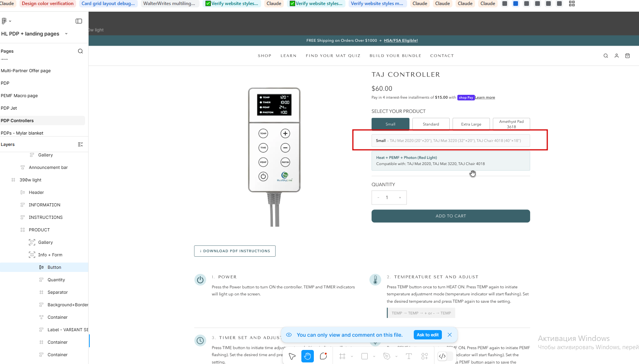This screenshot has width=639, height=364.
Task: Search pages with the magnifier icon
Action: coord(80,51)
